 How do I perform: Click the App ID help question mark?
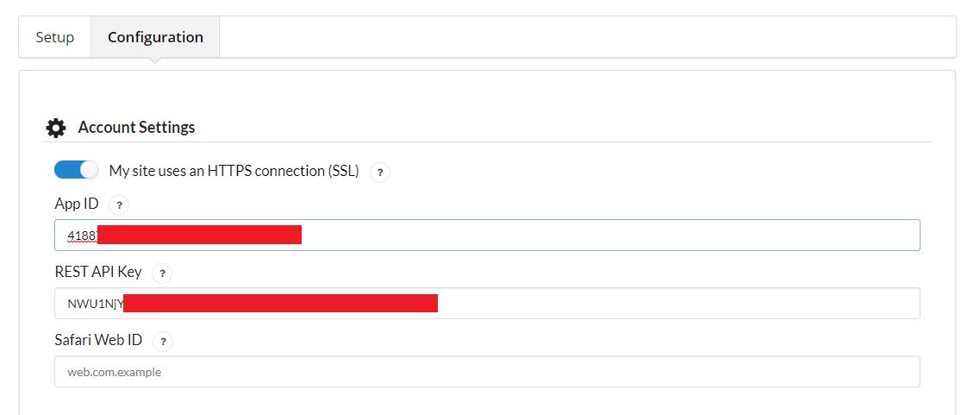click(x=120, y=205)
